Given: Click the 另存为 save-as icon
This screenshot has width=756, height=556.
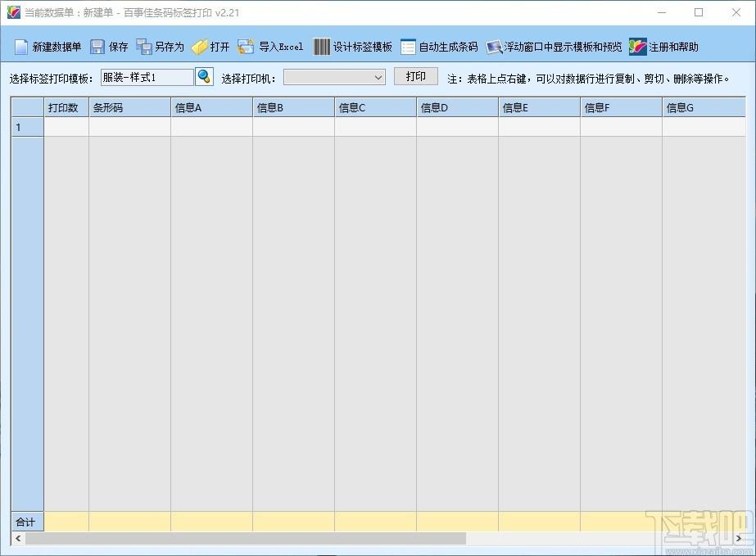Looking at the screenshot, I should click(x=143, y=47).
